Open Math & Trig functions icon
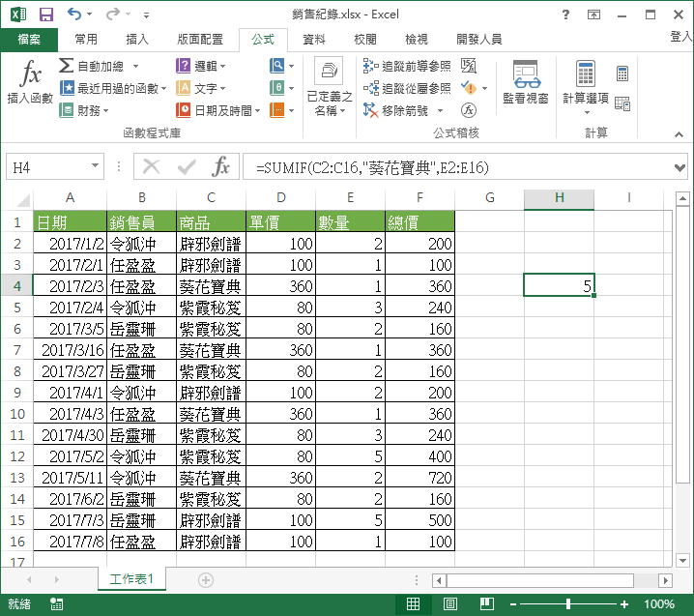Image resolution: width=694 pixels, height=616 pixels. [277, 88]
